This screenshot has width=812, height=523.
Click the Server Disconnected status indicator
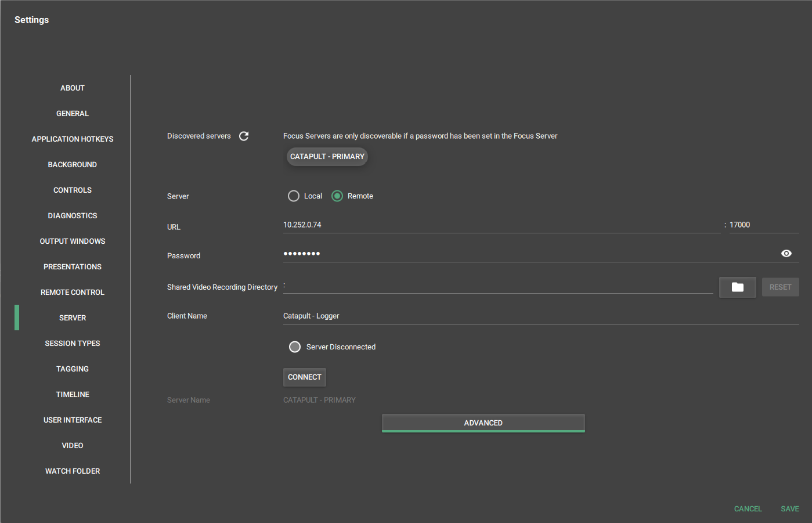pos(295,347)
